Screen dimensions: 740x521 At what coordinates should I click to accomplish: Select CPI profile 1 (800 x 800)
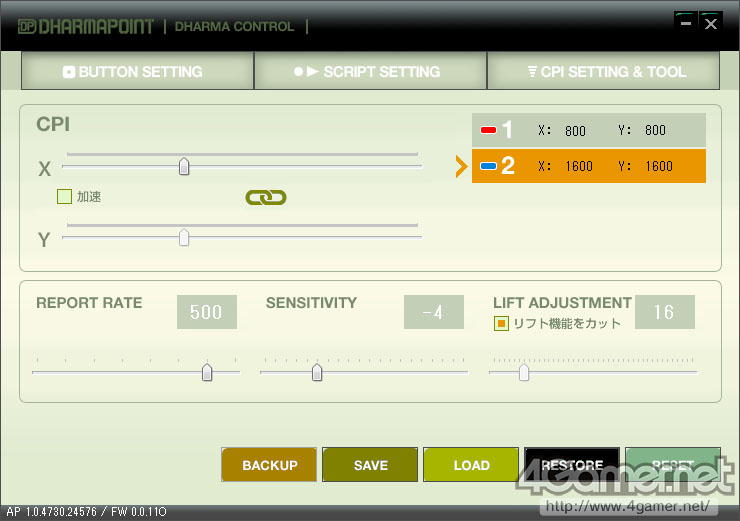pos(589,130)
